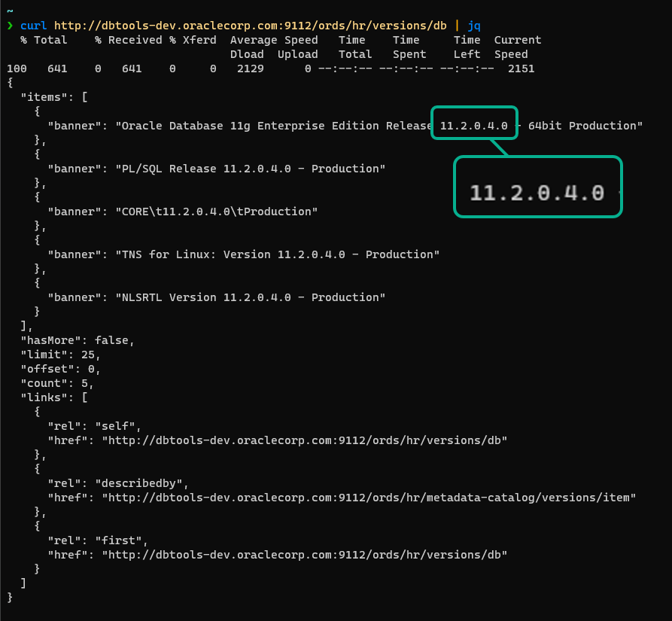Click the PL/SQL Release banner line
The image size is (672, 621).
[x=217, y=169]
